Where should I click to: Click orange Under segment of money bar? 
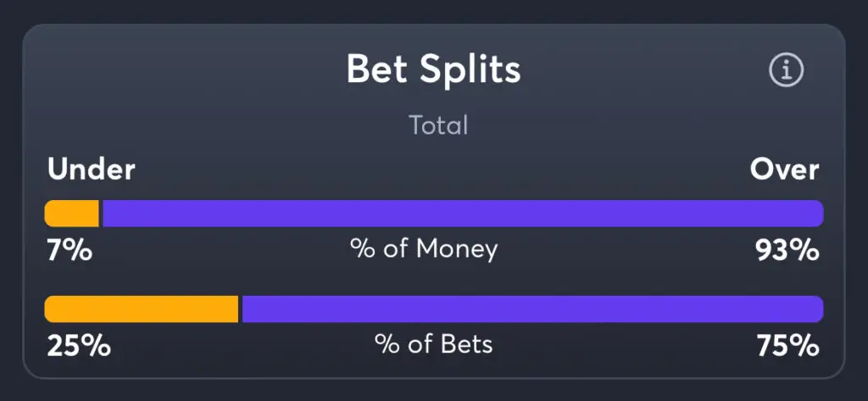[x=71, y=214]
